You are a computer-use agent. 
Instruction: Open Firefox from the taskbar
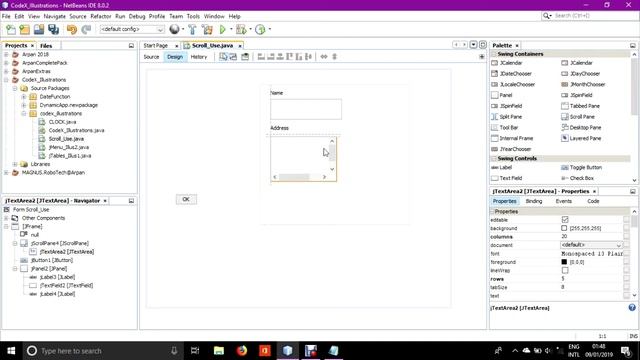click(x=242, y=351)
